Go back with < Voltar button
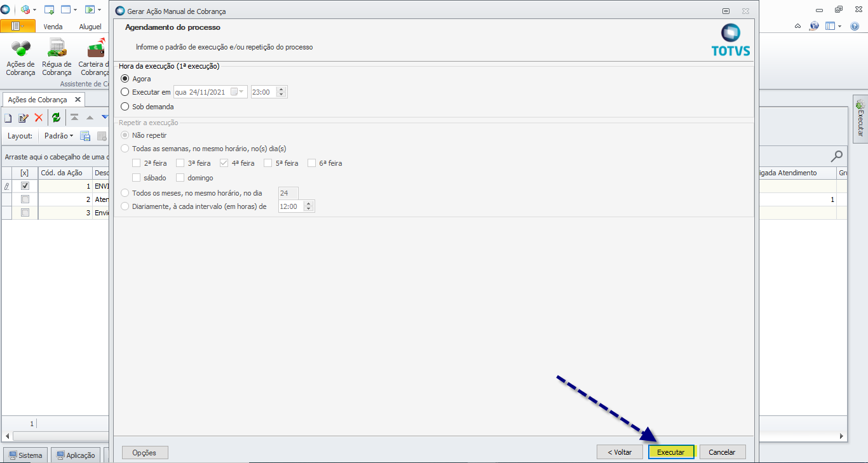The image size is (868, 463). pyautogui.click(x=620, y=452)
